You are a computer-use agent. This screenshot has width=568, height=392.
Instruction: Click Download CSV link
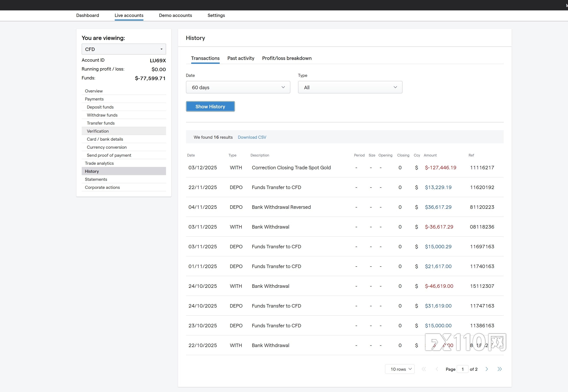[x=252, y=137]
